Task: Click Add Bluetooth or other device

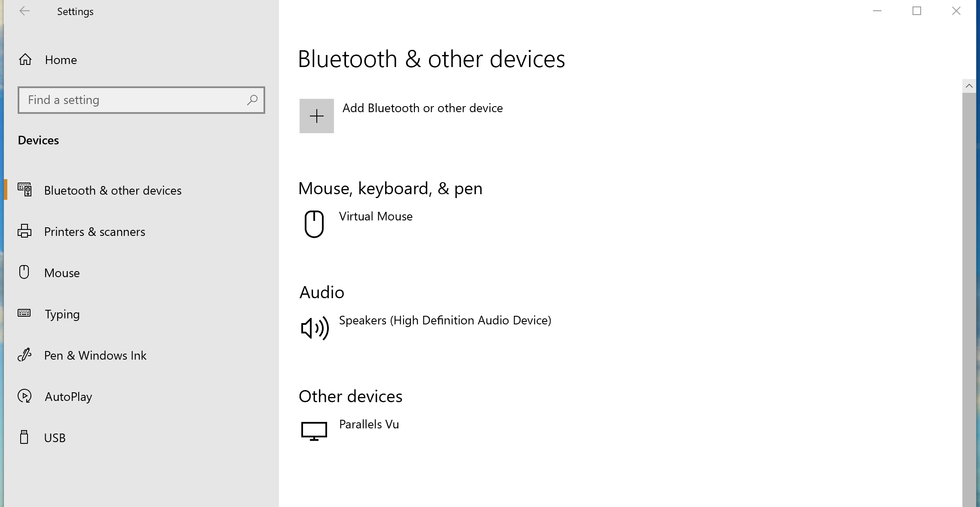Action: (422, 108)
